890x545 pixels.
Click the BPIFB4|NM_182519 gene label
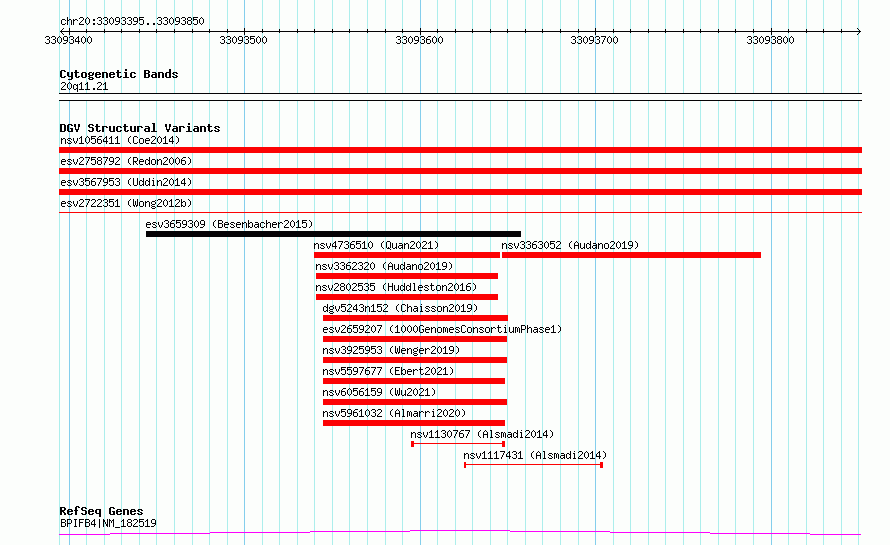tap(108, 523)
